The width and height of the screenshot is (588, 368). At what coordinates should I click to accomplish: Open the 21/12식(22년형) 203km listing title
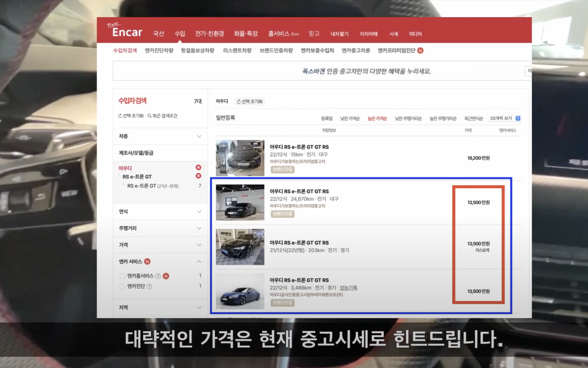(299, 243)
